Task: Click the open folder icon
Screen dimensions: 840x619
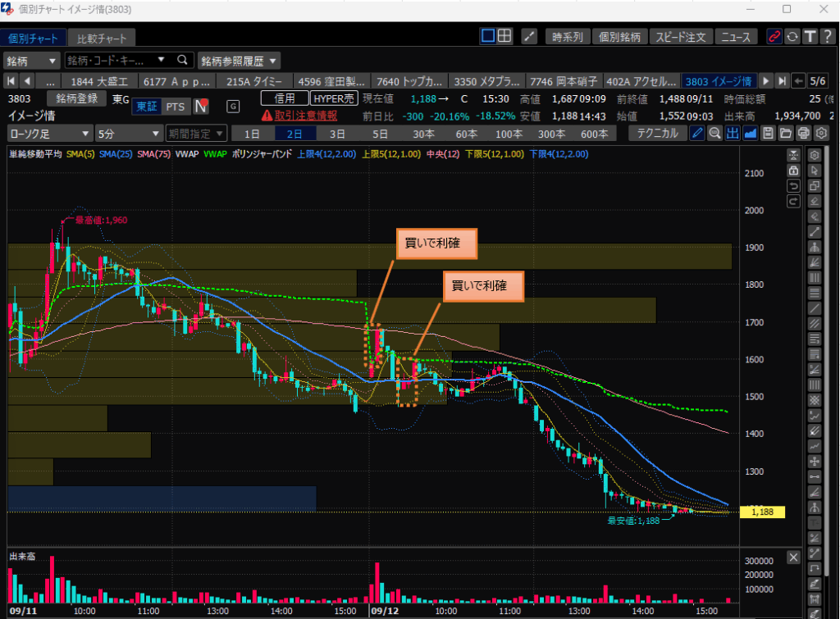Action: pyautogui.click(x=786, y=134)
